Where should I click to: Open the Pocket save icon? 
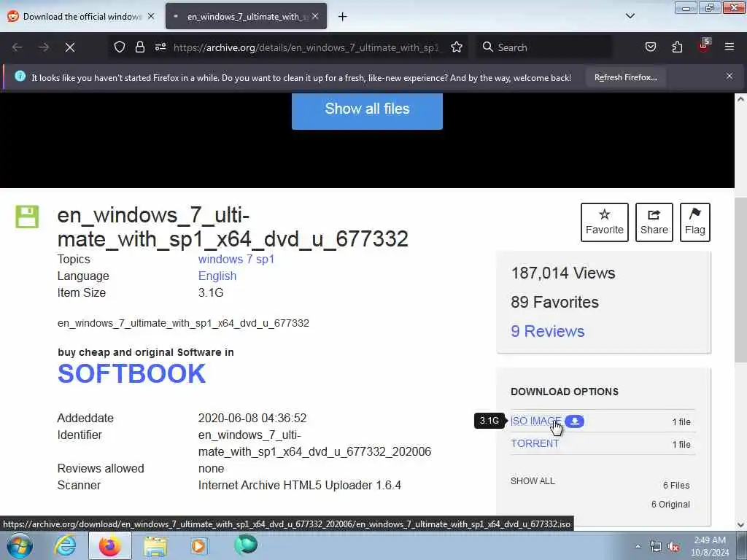pyautogui.click(x=650, y=47)
